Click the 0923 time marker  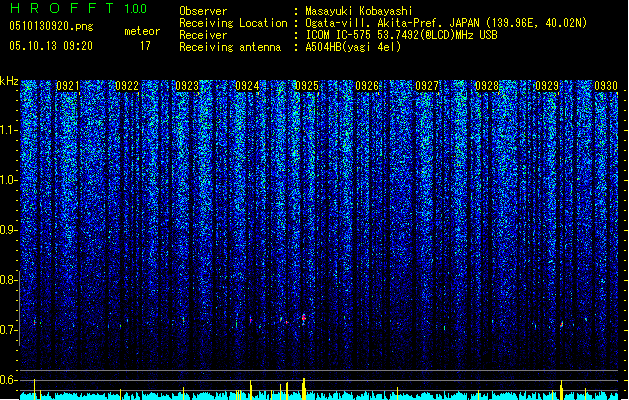pyautogui.click(x=187, y=86)
